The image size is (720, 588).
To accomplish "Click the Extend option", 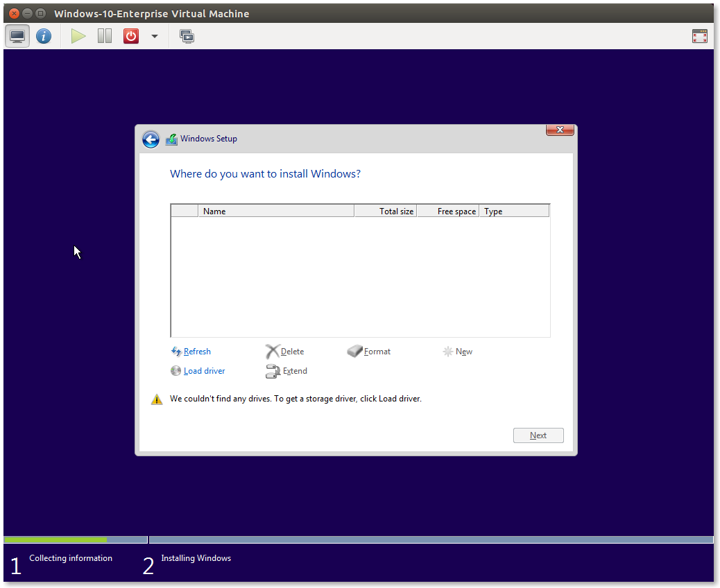I will pyautogui.click(x=295, y=371).
